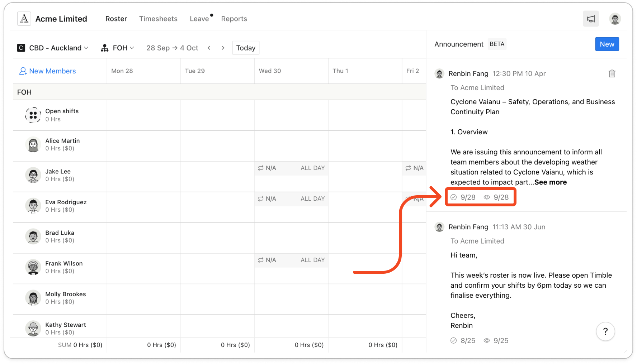Click Brad Luka's avatar
The height and width of the screenshot is (364, 637).
point(33,237)
